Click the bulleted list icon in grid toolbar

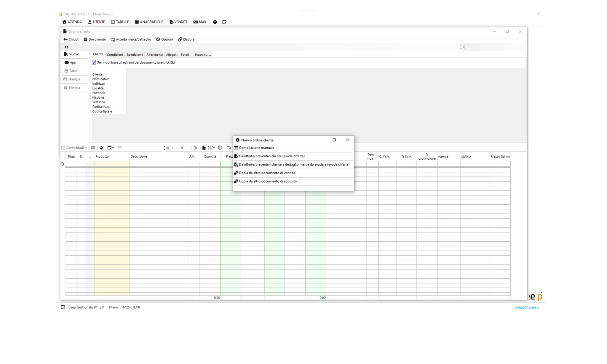click(x=120, y=148)
